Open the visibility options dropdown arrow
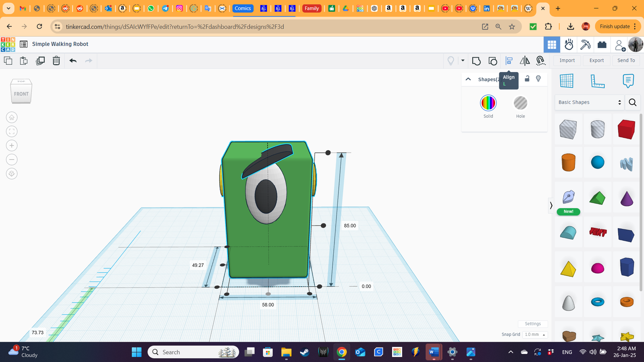 463,60
